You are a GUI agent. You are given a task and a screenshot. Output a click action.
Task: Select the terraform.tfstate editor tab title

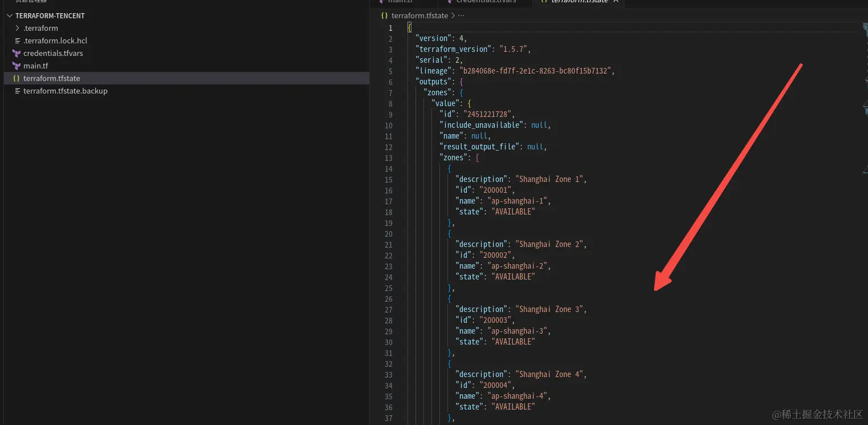click(579, 2)
